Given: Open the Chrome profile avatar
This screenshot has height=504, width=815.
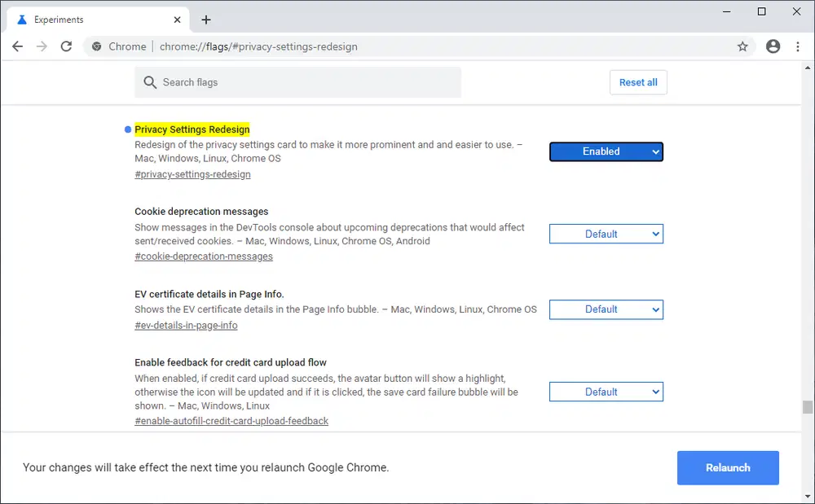Looking at the screenshot, I should point(773,46).
